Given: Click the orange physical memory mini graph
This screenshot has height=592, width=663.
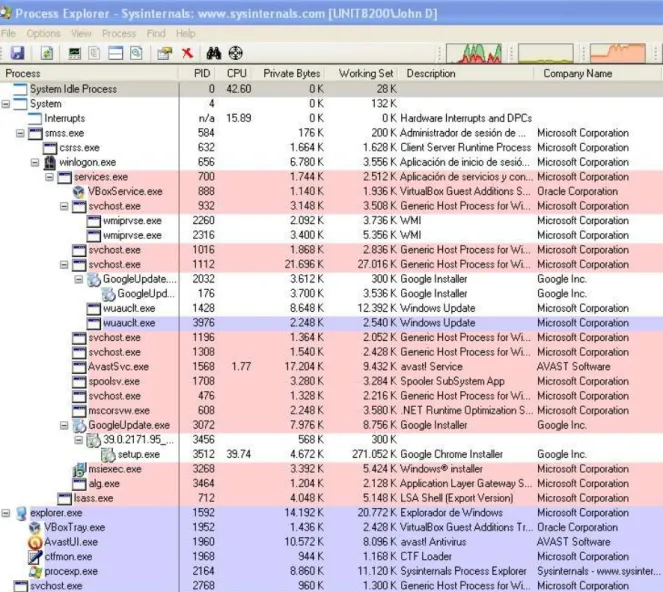Looking at the screenshot, I should pos(618,53).
